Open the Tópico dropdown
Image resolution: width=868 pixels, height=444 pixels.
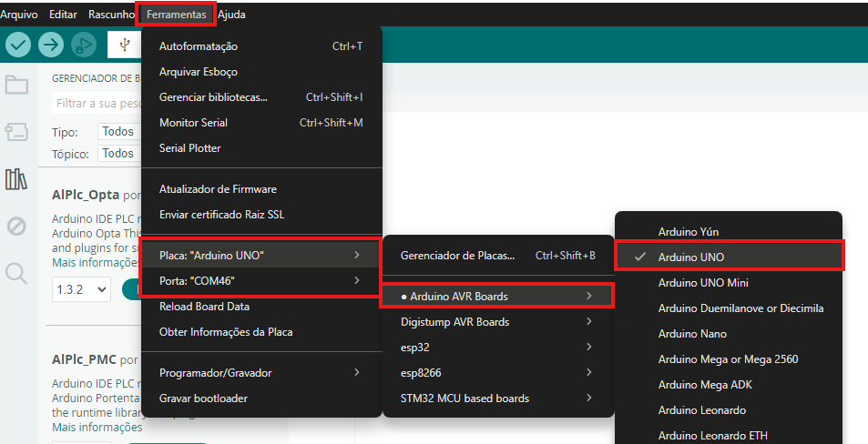pos(119,153)
